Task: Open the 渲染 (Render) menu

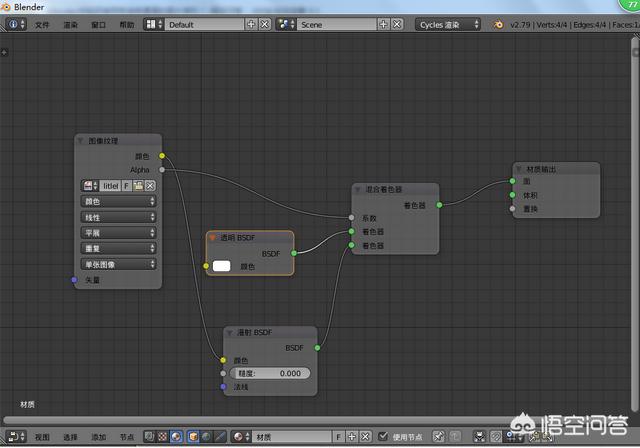Action: click(70, 25)
